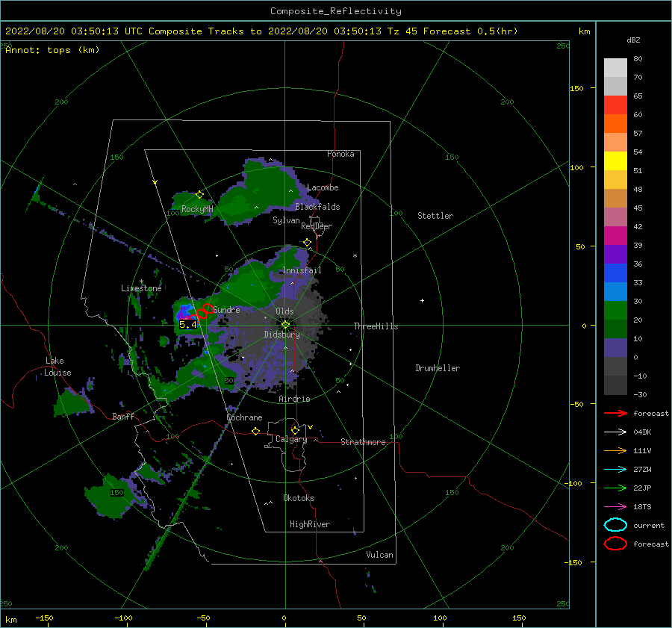This screenshot has height=628, width=672.
Task: Select the magenta swatch in dBZ scale
Action: point(615,235)
